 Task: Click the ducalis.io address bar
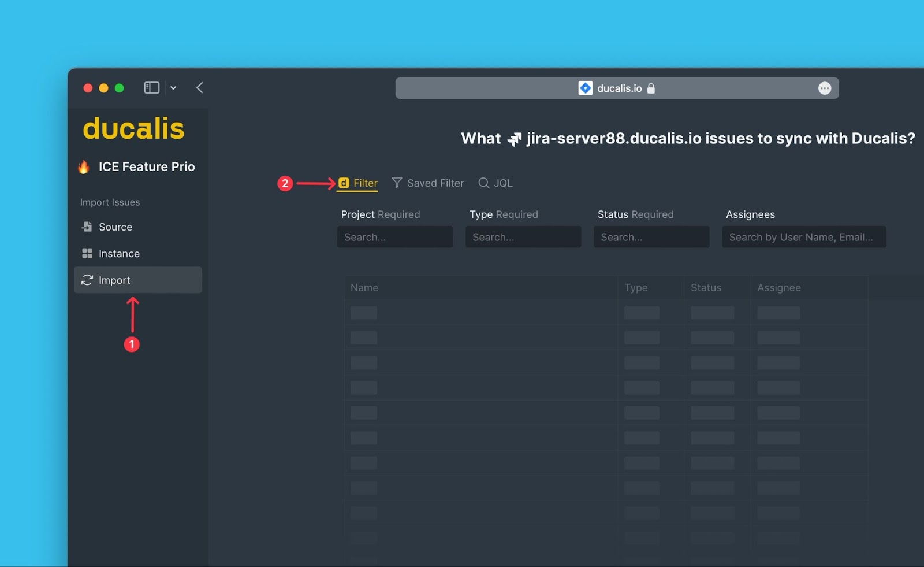617,88
